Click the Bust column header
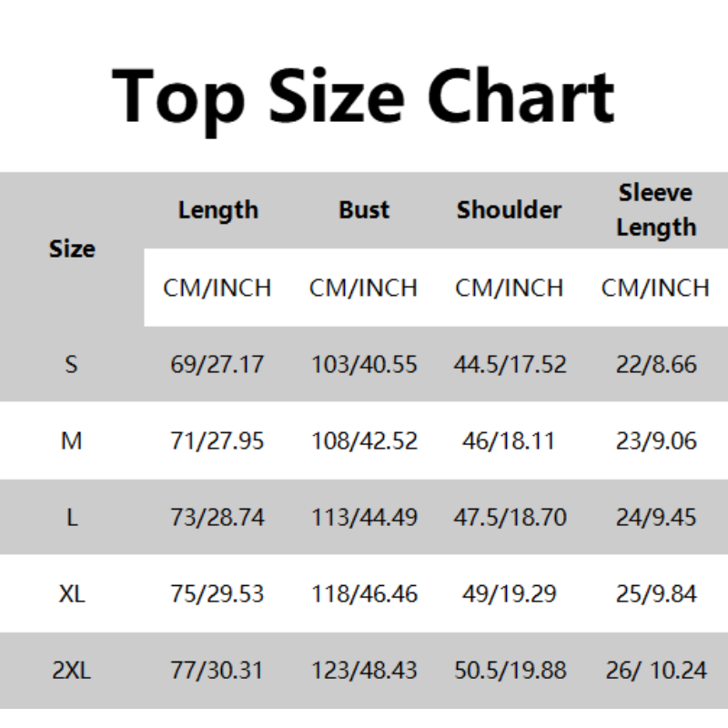 point(364,210)
